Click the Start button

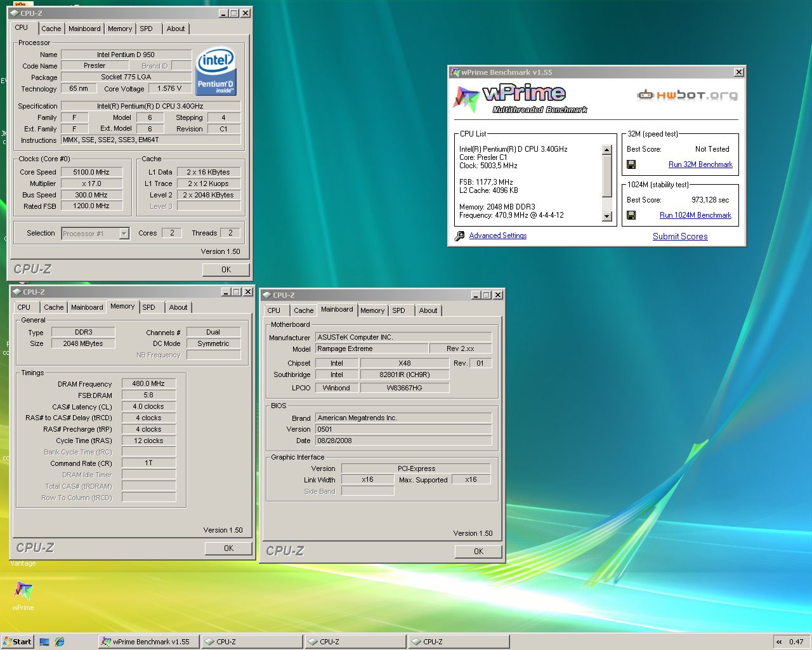tap(17, 642)
